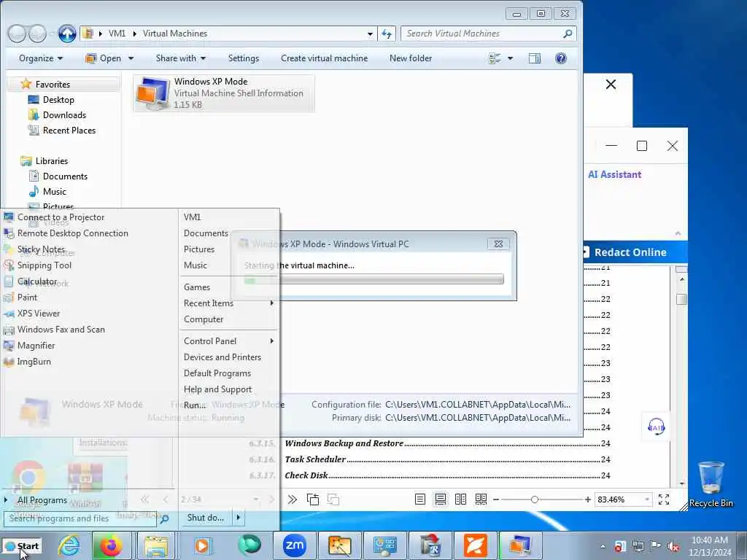Open Games from Start menu
Viewport: 747px width, 560px height.
[197, 287]
